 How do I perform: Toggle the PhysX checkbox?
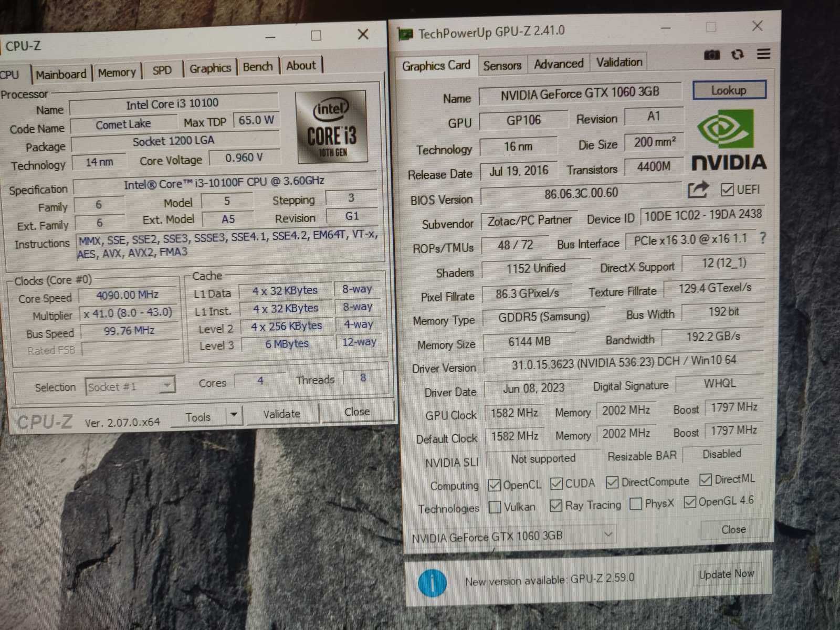635,503
